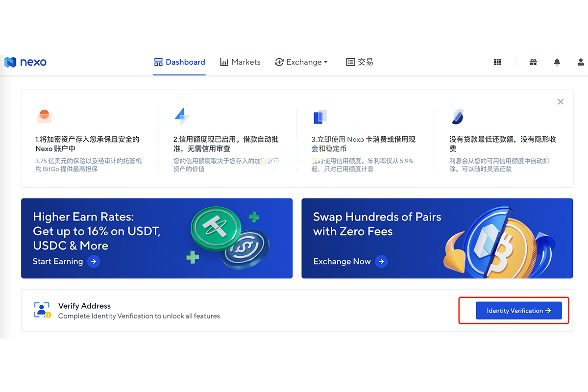Click the Nexo card step icon
This screenshot has width=588, height=392.
(x=319, y=117)
